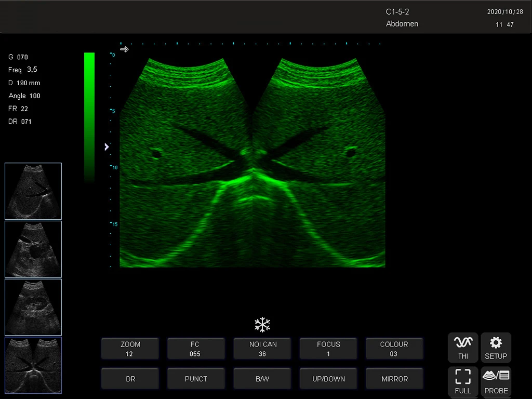Screen dimensions: 532x399
Task: Select the COLOUR 03 map button
Action: pos(394,349)
